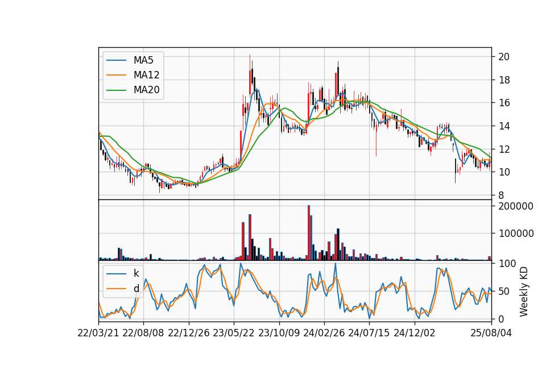Viewport: 546px width, 392px height.
Task: Click the 24/07/15 date tick label
Action: (x=369, y=333)
